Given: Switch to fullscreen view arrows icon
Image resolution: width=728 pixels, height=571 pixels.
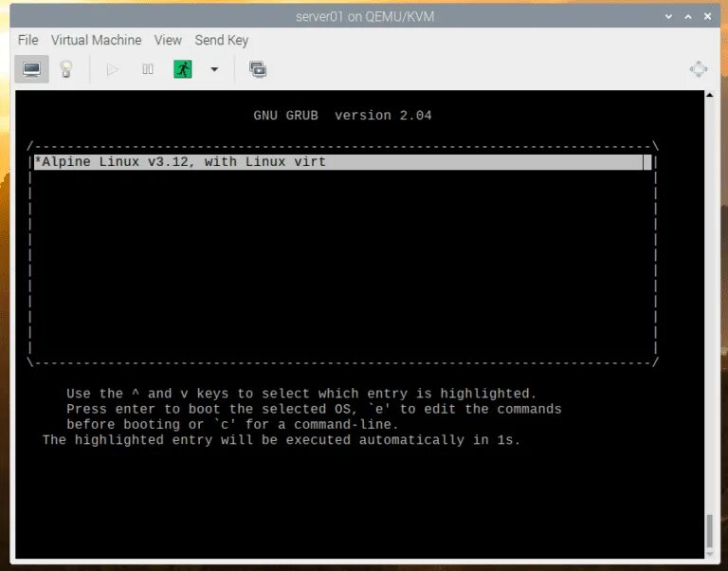Looking at the screenshot, I should point(699,69).
